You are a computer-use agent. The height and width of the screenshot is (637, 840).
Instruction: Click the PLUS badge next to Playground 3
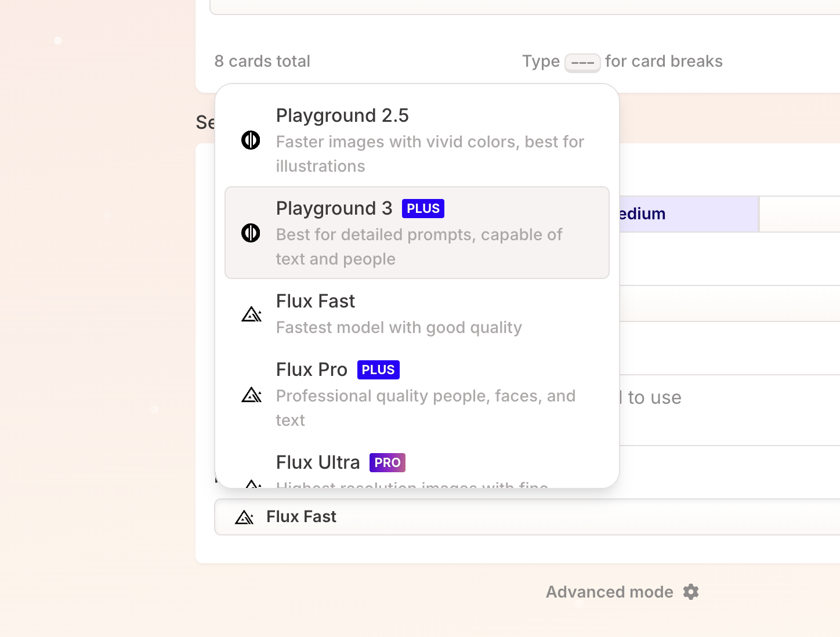pos(423,209)
